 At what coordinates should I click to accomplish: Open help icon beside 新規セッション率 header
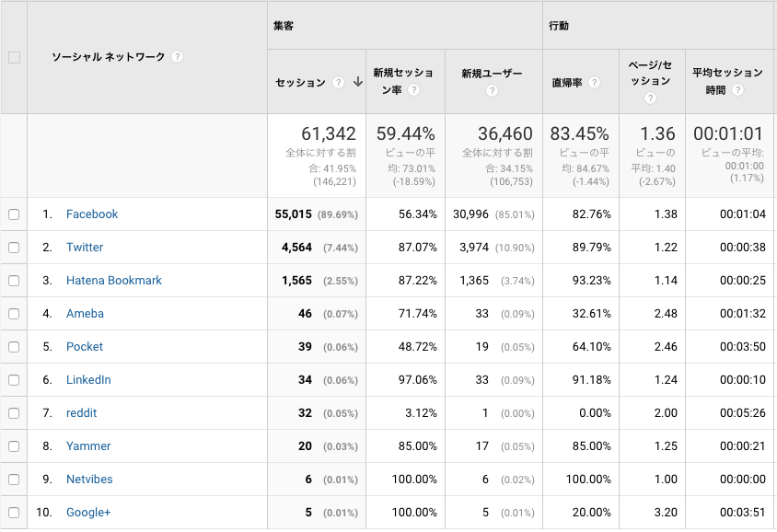point(413,89)
